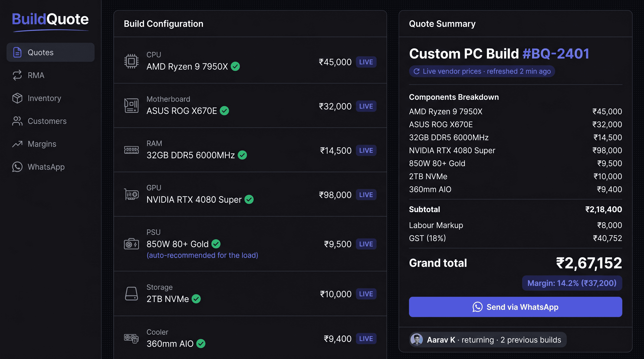Open the Quotes section in sidebar

pyautogui.click(x=51, y=52)
